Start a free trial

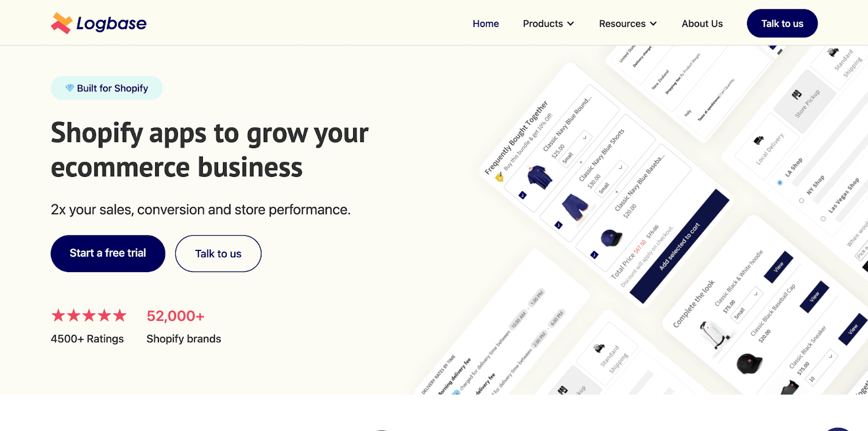108,253
